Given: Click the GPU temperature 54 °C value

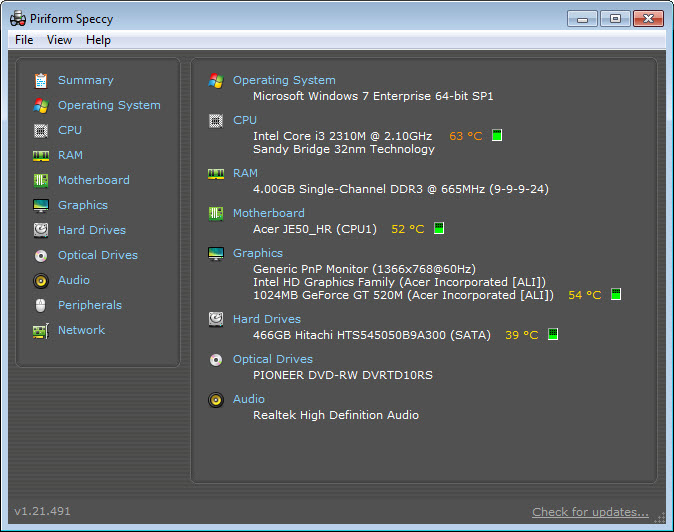Looking at the screenshot, I should pos(585,295).
